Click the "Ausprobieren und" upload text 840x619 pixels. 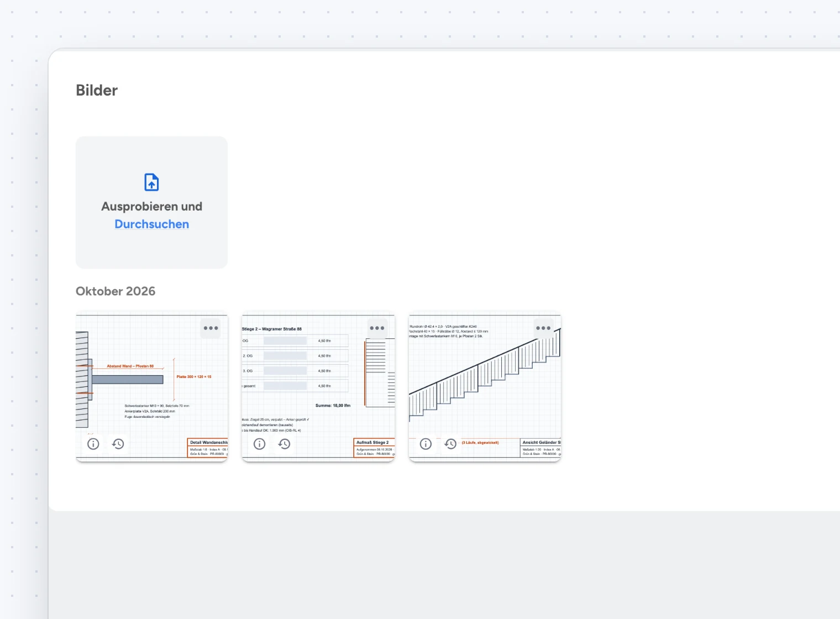152,207
